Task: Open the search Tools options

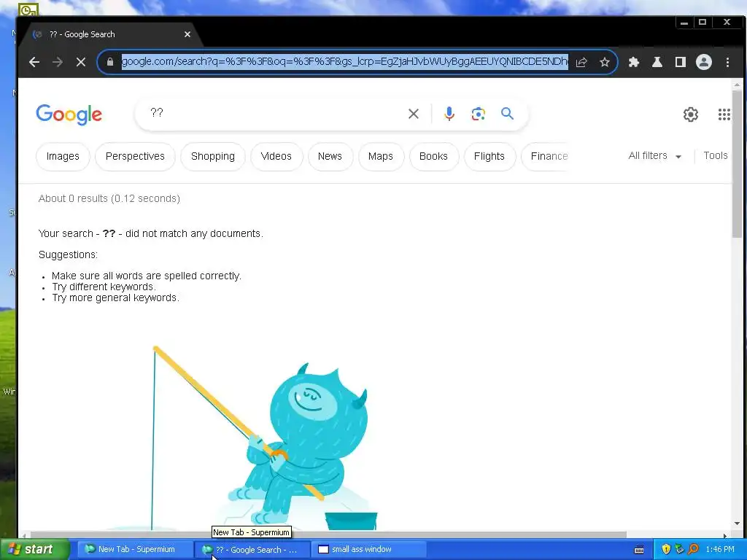Action: (x=715, y=156)
